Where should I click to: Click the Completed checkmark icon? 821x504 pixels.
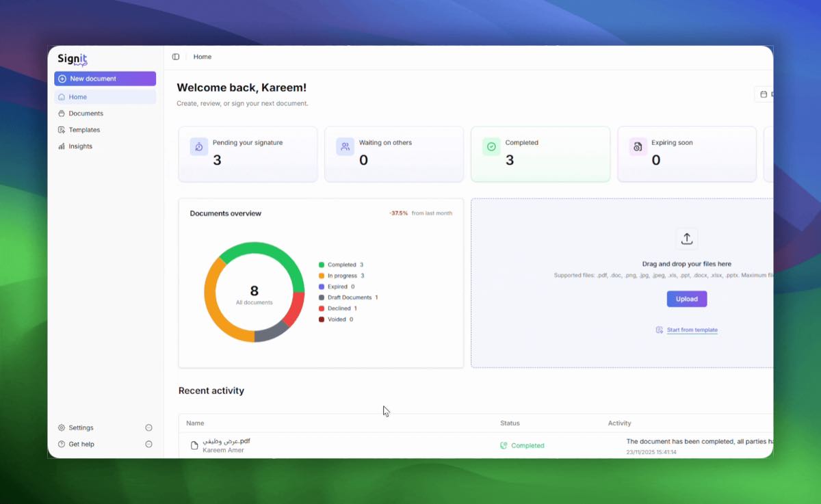coord(491,146)
